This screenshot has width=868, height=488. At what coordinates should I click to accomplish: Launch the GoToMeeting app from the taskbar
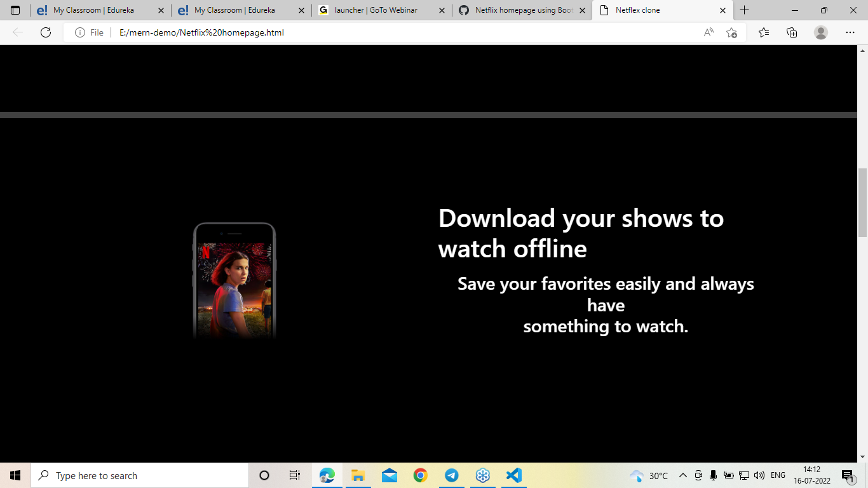(x=482, y=475)
